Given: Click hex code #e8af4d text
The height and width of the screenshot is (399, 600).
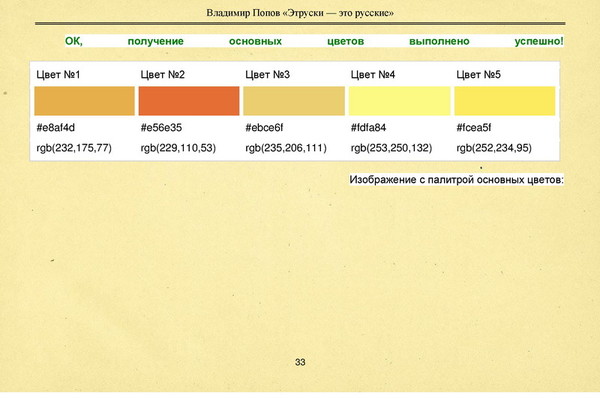Looking at the screenshot, I should tap(55, 127).
